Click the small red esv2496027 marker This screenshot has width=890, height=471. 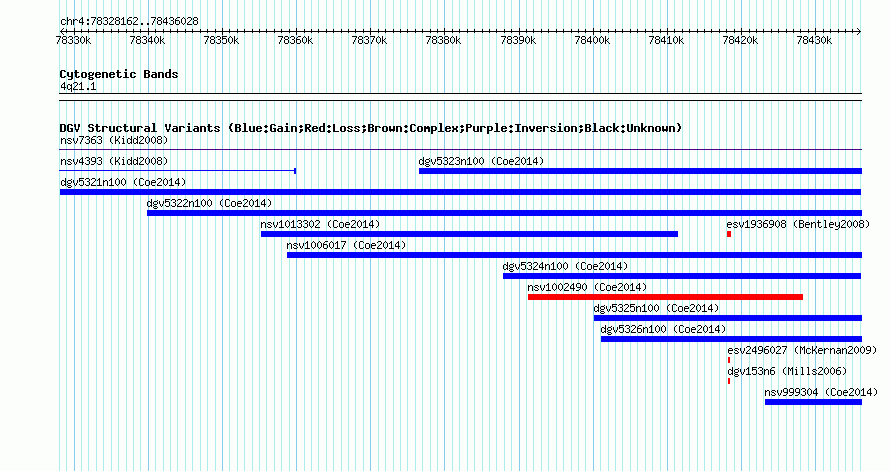[x=729, y=360]
